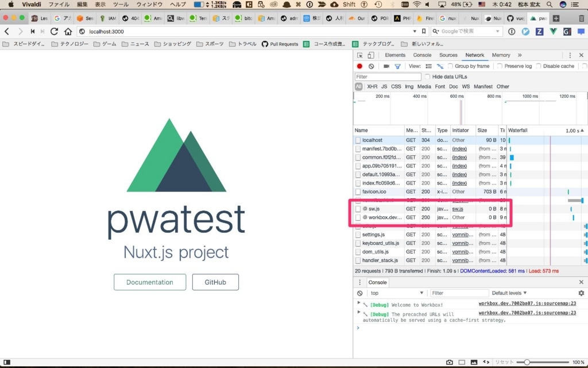Switch to the Sources tab

pos(448,55)
